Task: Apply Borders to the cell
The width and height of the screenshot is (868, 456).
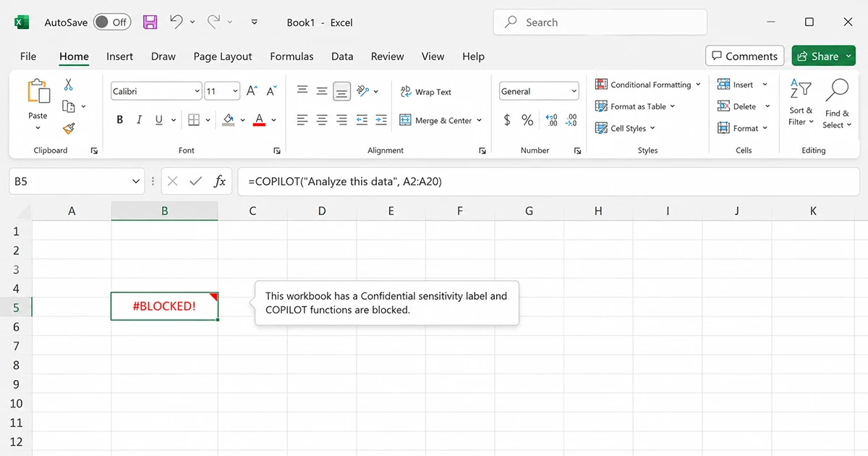Action: pos(194,120)
